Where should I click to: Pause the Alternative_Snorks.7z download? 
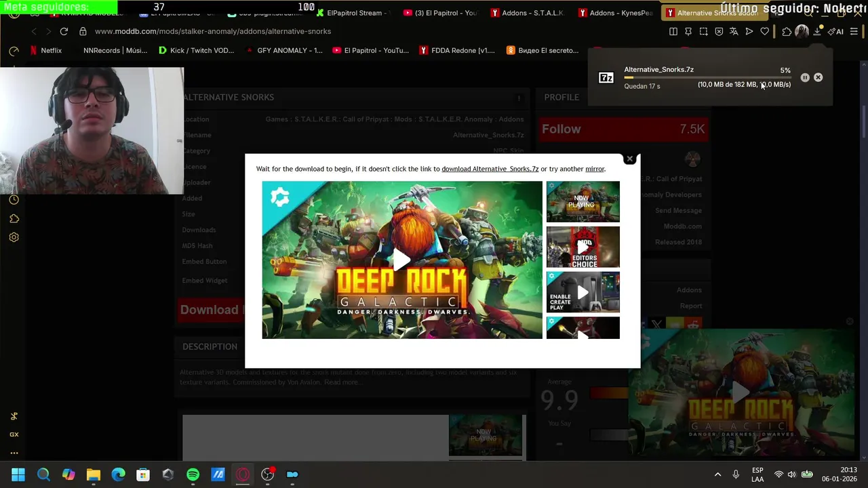(805, 77)
